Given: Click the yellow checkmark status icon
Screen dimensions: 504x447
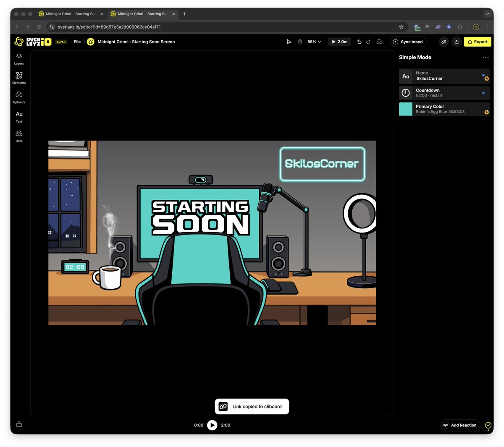Looking at the screenshot, I should pyautogui.click(x=488, y=425).
